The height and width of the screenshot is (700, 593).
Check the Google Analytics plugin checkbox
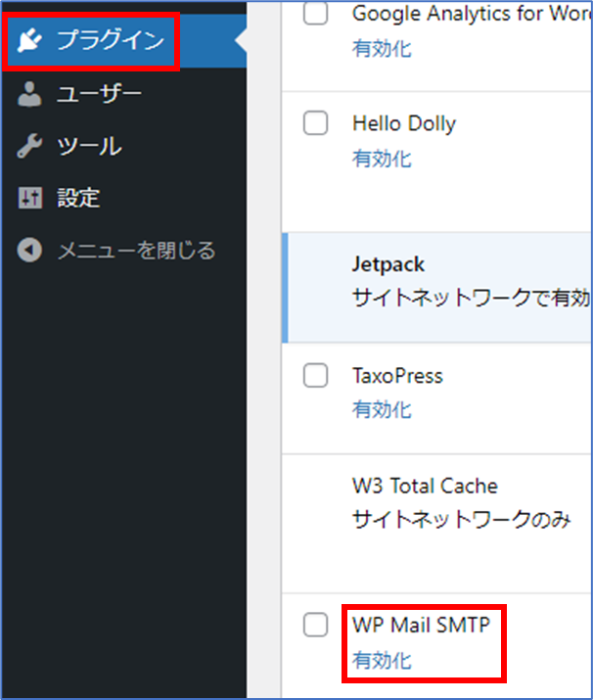(x=315, y=13)
